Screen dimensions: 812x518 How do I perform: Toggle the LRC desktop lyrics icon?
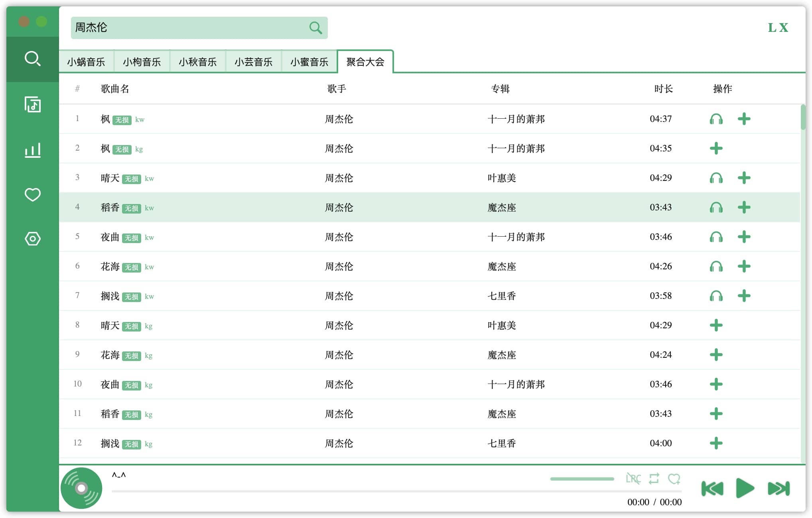pos(633,478)
